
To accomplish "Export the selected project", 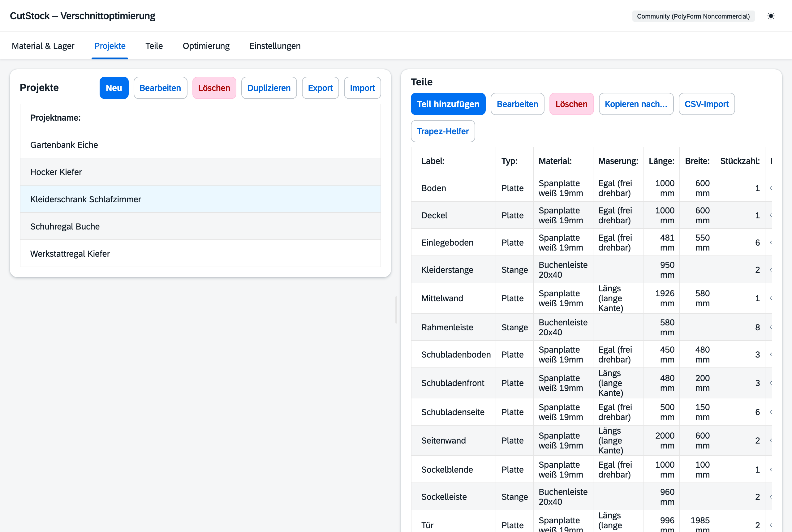I will point(320,88).
